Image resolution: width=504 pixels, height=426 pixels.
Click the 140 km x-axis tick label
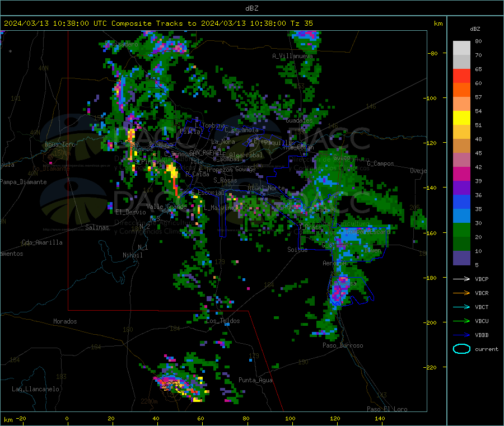[380, 418]
